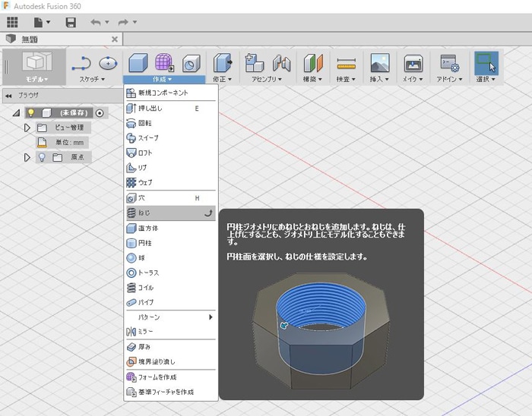Screen dimensions: 532x416
Task: Toggle lightbulb visibility of (未保存) root
Action: point(31,112)
